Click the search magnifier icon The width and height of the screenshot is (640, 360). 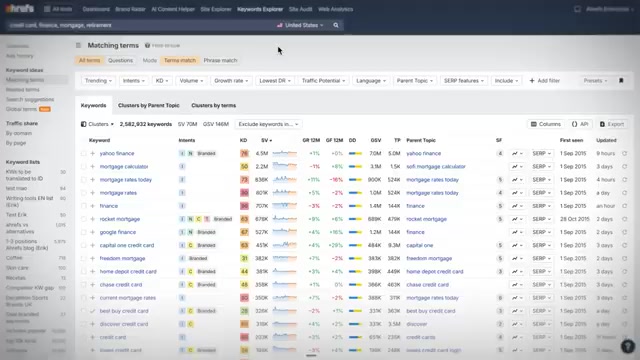pos(336,25)
